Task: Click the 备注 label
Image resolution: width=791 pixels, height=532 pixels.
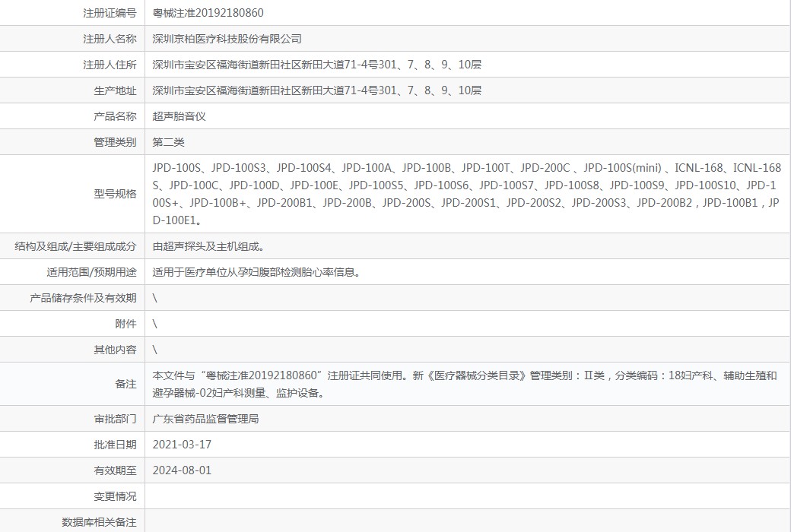Action: (x=125, y=384)
